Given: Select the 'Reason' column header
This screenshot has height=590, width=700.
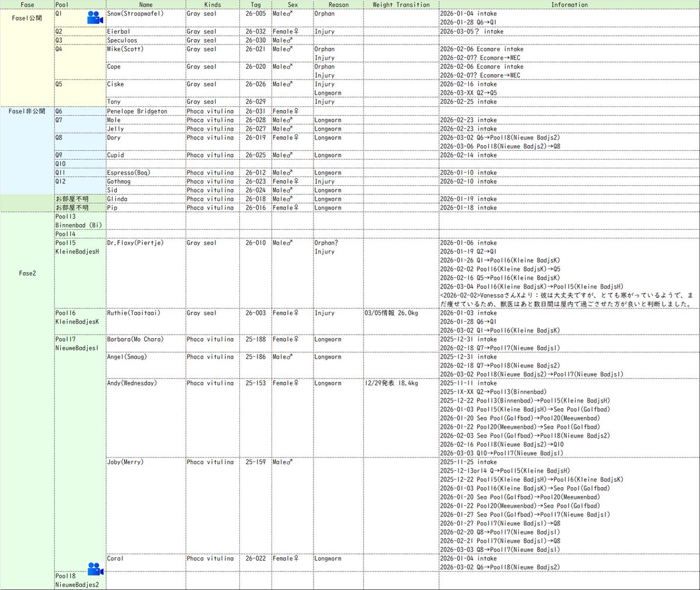Looking at the screenshot, I should point(339,5).
